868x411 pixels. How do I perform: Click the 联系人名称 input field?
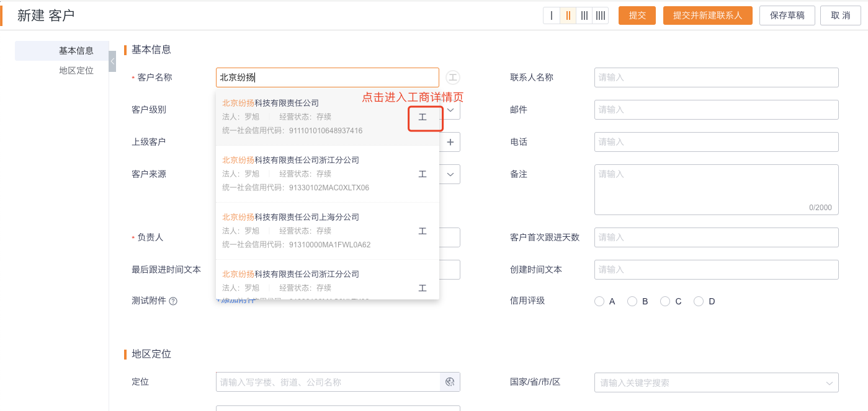click(x=717, y=77)
